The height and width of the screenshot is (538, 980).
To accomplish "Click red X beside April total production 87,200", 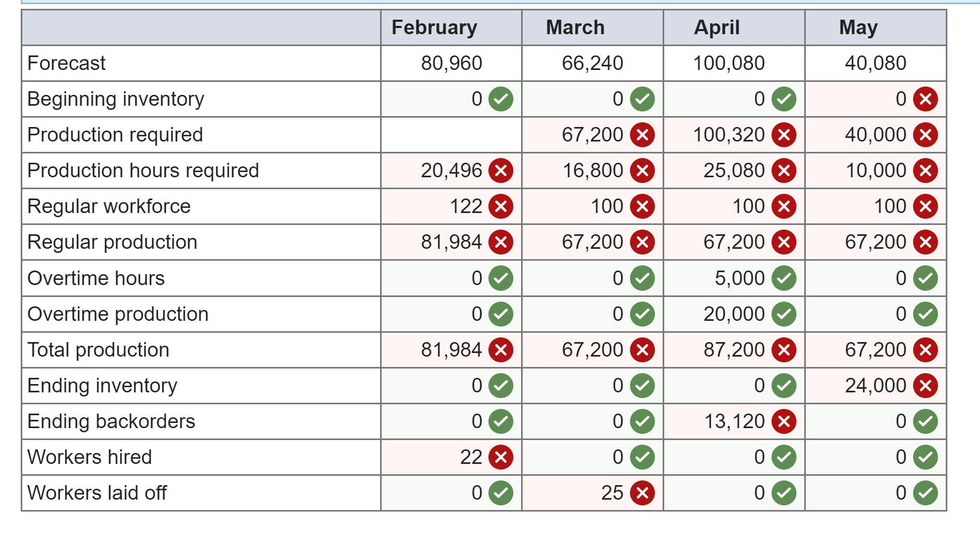I will click(x=783, y=350).
